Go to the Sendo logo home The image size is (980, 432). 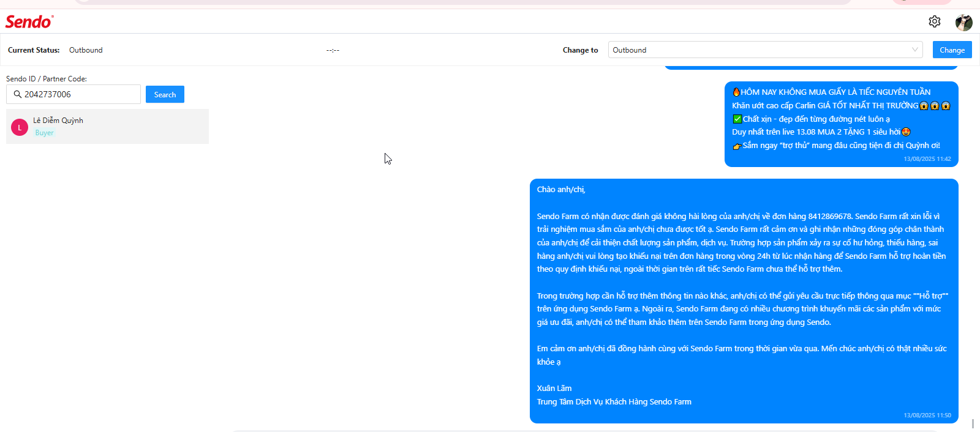(x=29, y=21)
